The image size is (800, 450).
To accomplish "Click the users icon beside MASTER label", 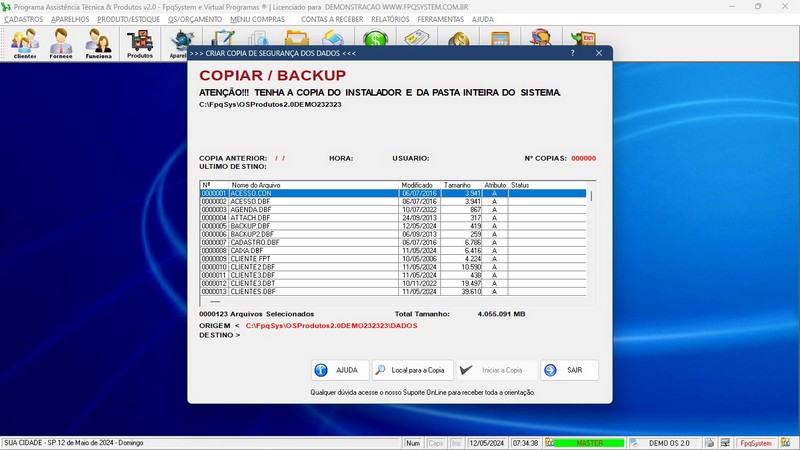I will tap(549, 443).
